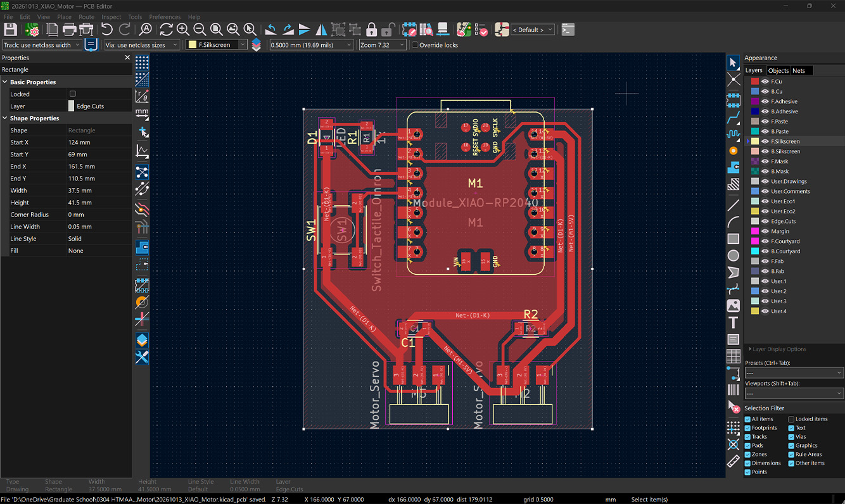Screen dimensions: 845x504
Task: Click the Refresh view icon
Action: (x=166, y=29)
